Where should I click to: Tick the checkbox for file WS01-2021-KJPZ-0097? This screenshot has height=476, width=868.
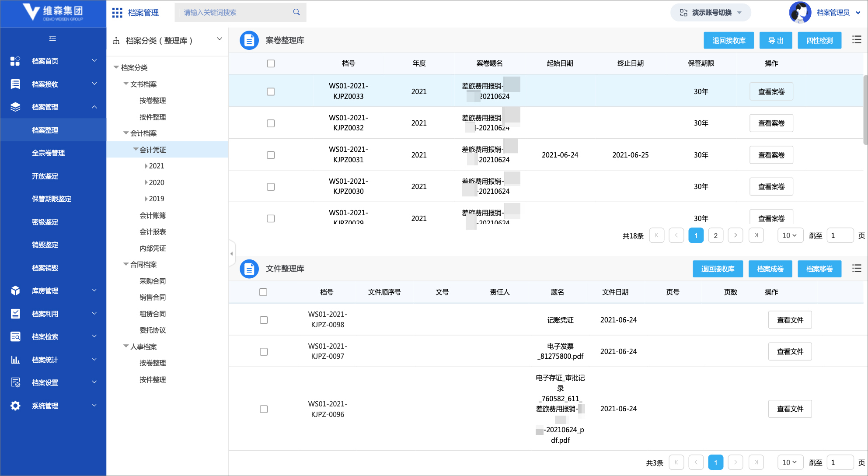pyautogui.click(x=264, y=352)
